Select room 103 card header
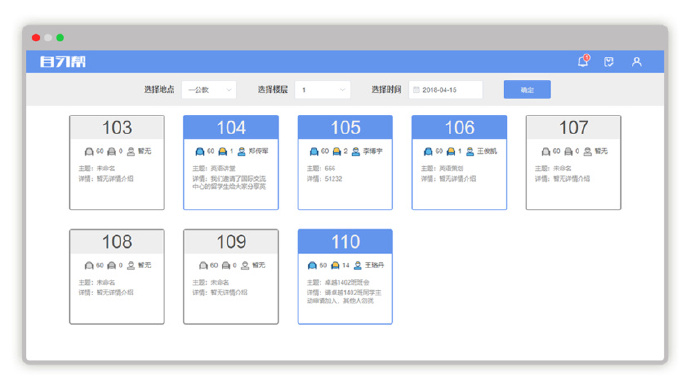 point(117,128)
